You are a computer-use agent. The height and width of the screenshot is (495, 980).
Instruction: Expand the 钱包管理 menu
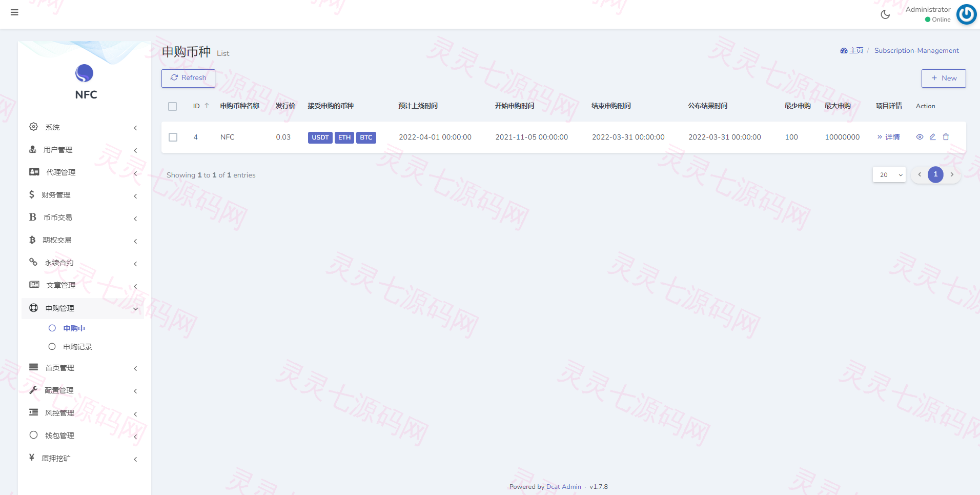pyautogui.click(x=84, y=435)
